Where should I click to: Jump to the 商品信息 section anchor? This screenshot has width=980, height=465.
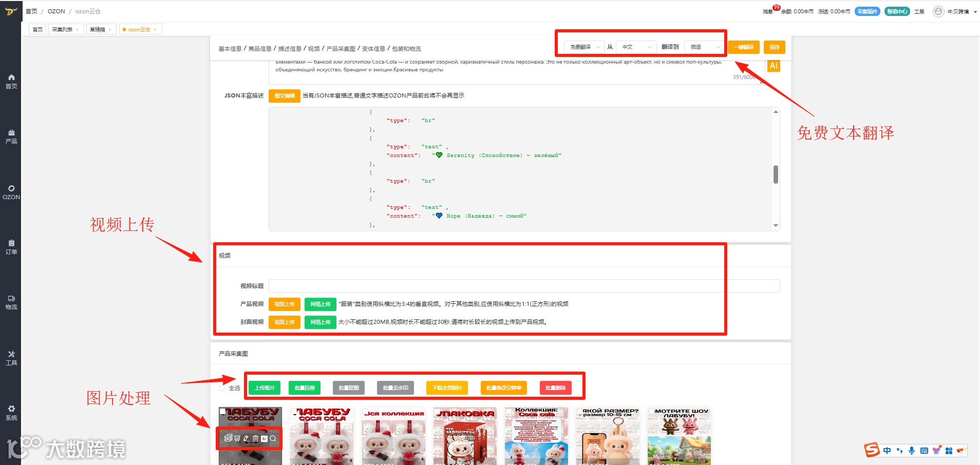tap(260, 49)
